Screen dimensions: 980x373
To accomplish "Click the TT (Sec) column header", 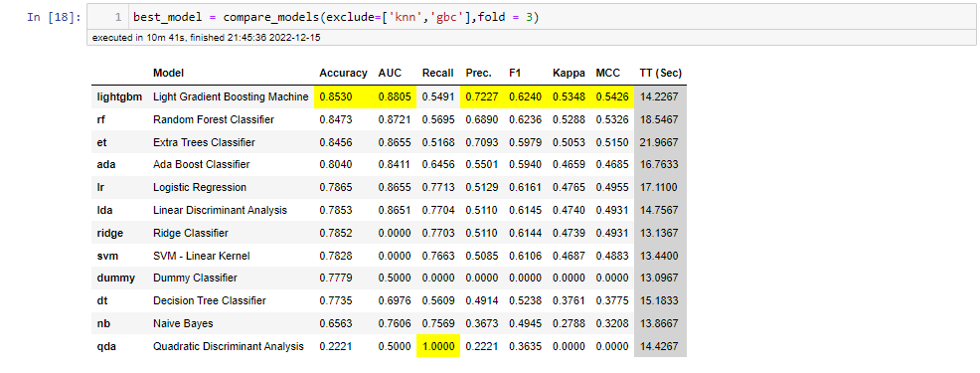I will coord(660,74).
